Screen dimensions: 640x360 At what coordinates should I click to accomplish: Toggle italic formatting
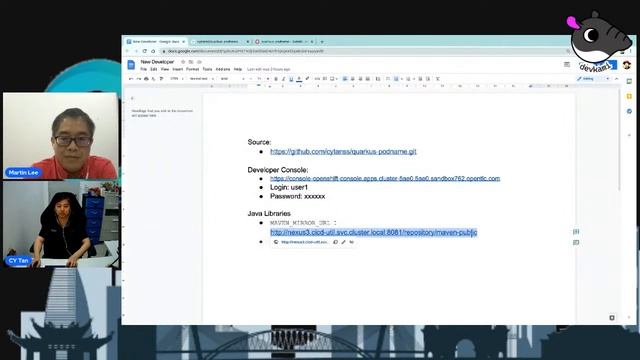283,78
